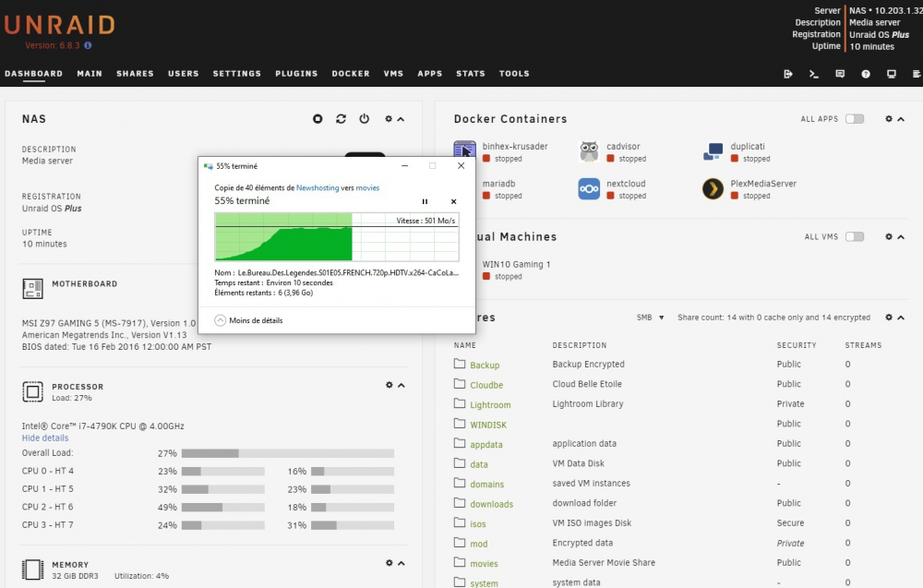Open the Backup share link
Image resolution: width=923 pixels, height=588 pixels.
tap(485, 365)
